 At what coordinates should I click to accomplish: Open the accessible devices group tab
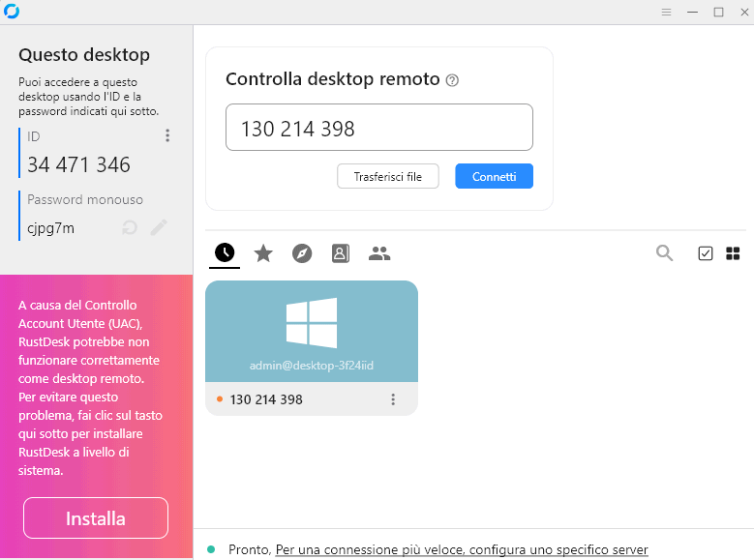coord(379,253)
